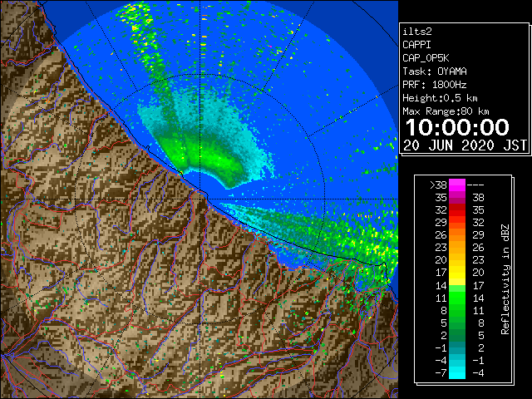Click the >38 legend label
532x399 pixels.
pyautogui.click(x=438, y=185)
